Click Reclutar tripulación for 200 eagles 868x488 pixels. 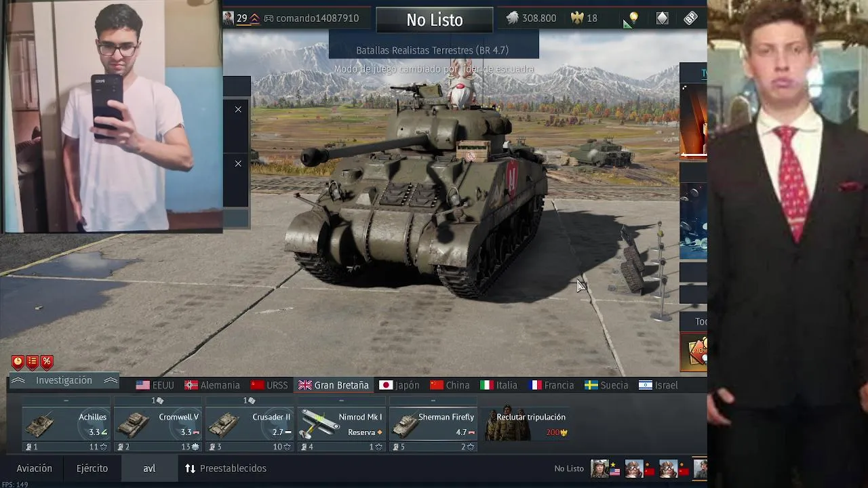pyautogui.click(x=526, y=424)
